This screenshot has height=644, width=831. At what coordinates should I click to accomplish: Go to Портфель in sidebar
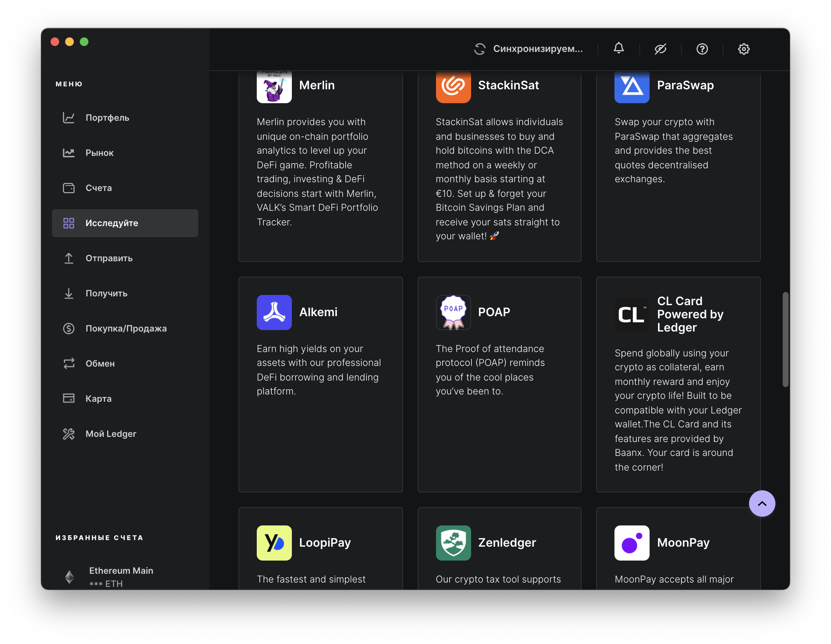pyautogui.click(x=107, y=117)
